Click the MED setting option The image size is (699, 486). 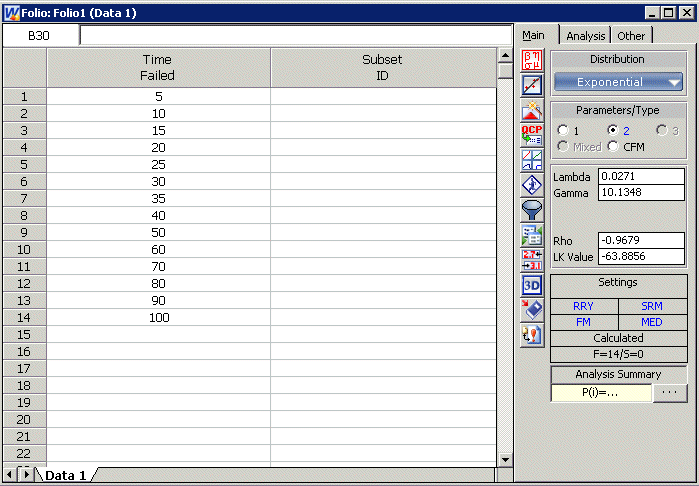coord(652,322)
